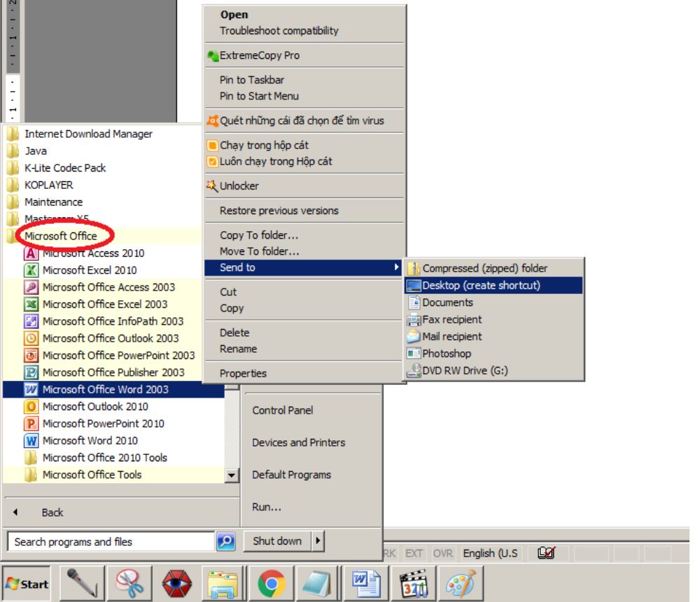Click the search magnifier icon in Start menu
This screenshot has width=700, height=602.
tap(226, 542)
